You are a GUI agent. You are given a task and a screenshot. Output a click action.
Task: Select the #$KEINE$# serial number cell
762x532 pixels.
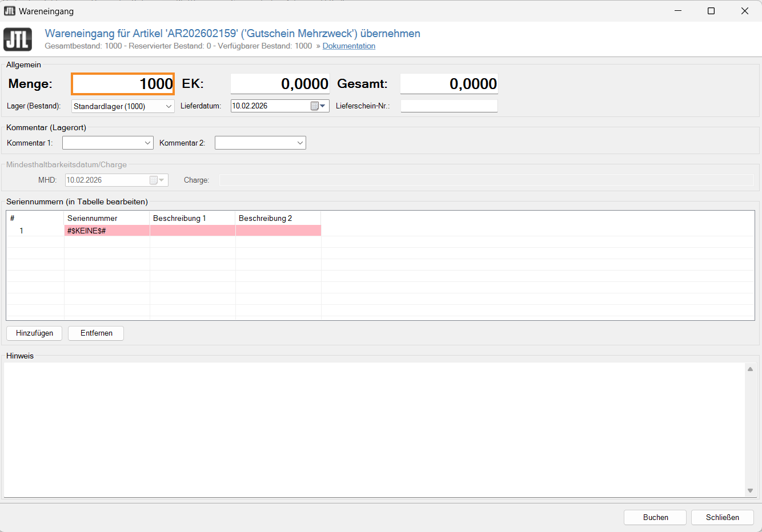pyautogui.click(x=106, y=231)
